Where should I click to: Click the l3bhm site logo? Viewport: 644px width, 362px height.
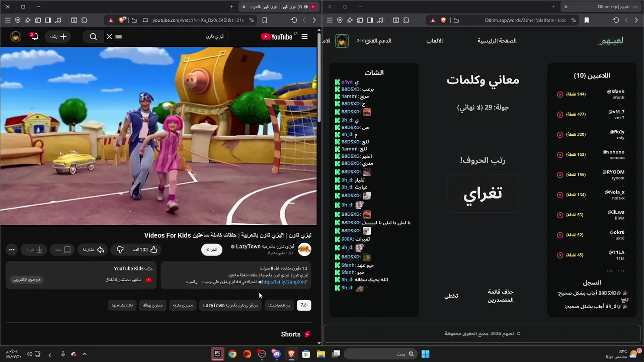point(611,41)
